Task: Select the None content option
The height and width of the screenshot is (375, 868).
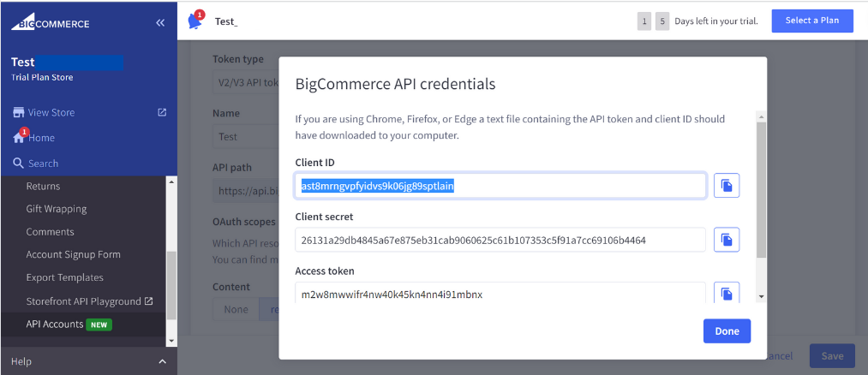Action: click(236, 310)
